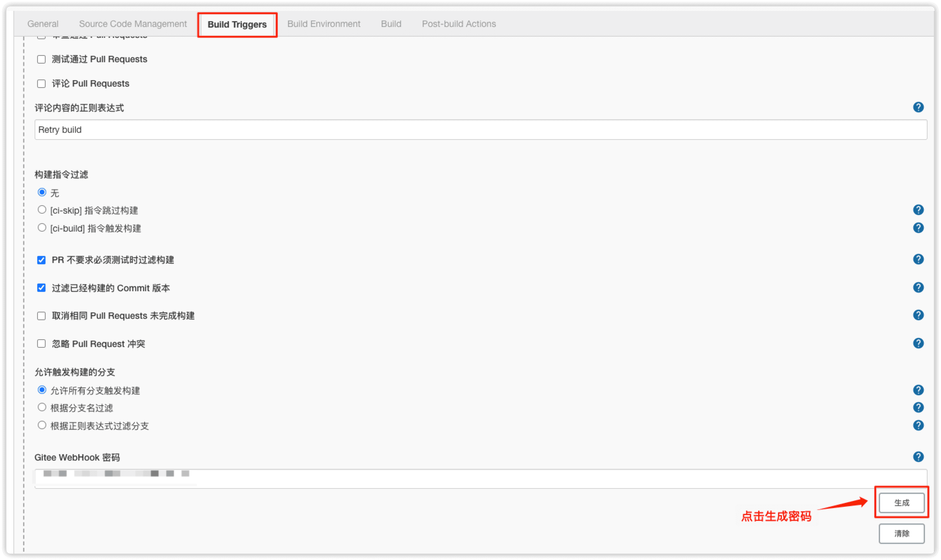
Task: Click help icon beside [ci-skip] option
Action: point(918,210)
